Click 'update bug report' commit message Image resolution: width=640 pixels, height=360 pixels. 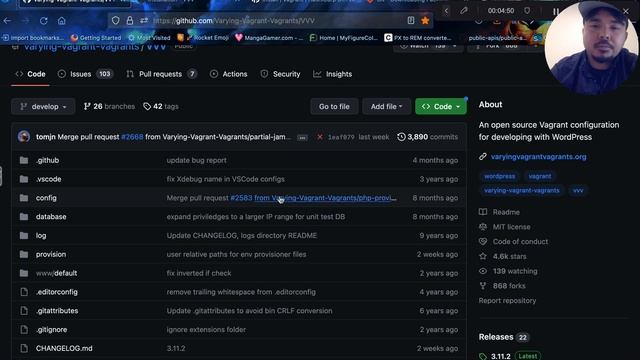coord(196,160)
